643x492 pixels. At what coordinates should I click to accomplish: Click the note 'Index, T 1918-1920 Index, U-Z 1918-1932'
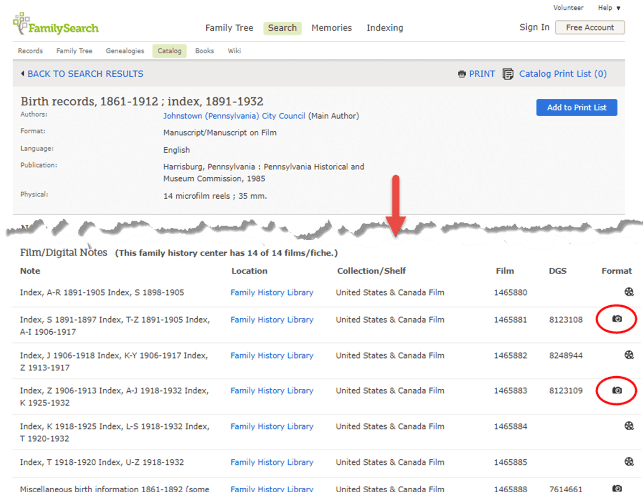click(102, 462)
